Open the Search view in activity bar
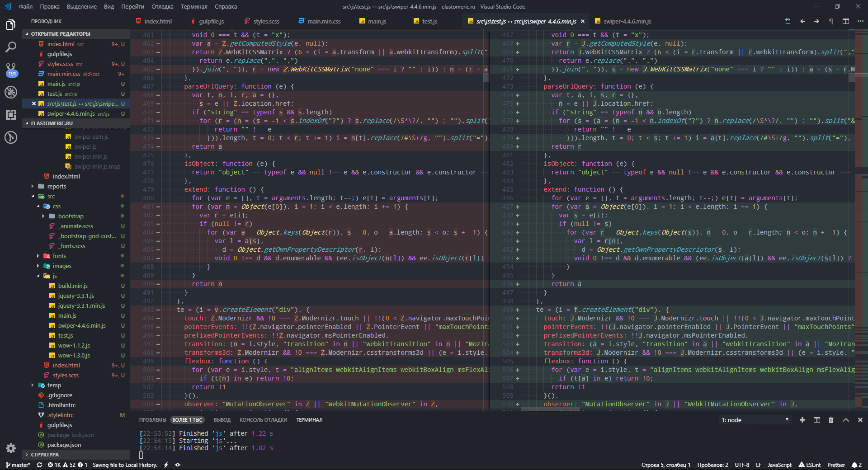Image resolution: width=868 pixels, height=470 pixels. pos(11,47)
